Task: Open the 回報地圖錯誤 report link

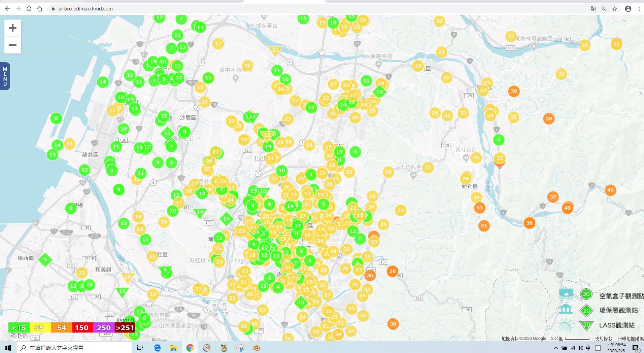Action: [x=631, y=339]
